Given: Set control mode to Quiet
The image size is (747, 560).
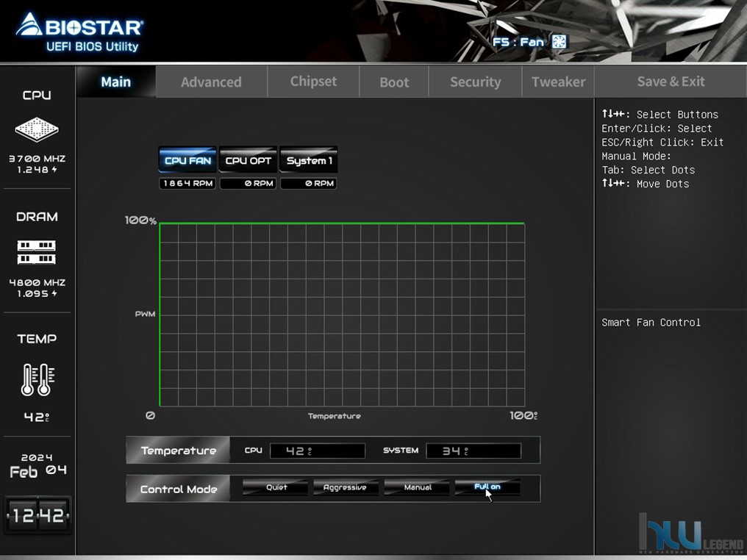Looking at the screenshot, I should (276, 487).
